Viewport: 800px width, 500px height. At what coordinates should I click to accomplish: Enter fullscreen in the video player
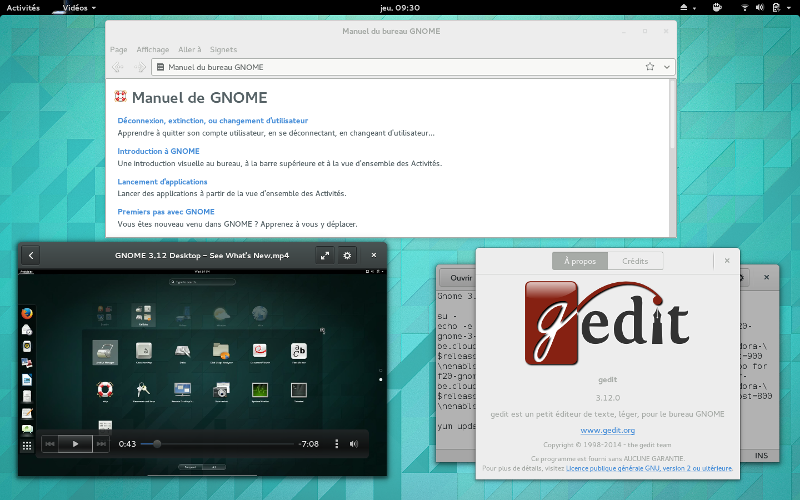pos(325,256)
